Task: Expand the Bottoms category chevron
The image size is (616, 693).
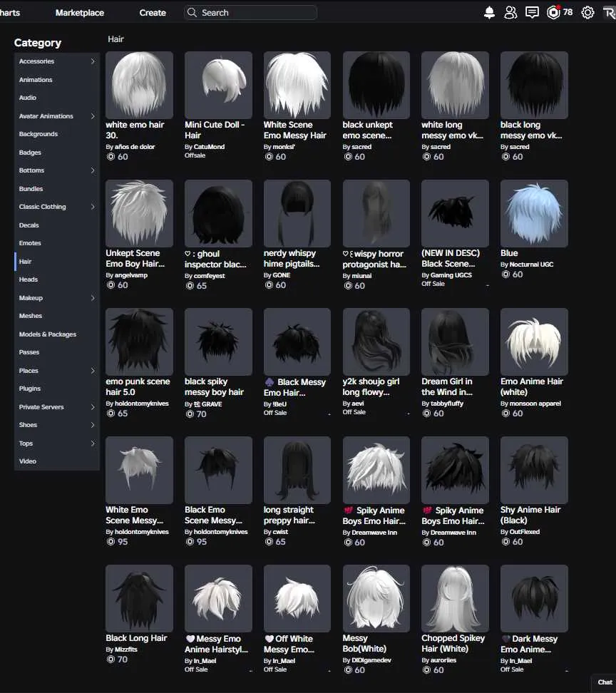Action: tap(93, 170)
